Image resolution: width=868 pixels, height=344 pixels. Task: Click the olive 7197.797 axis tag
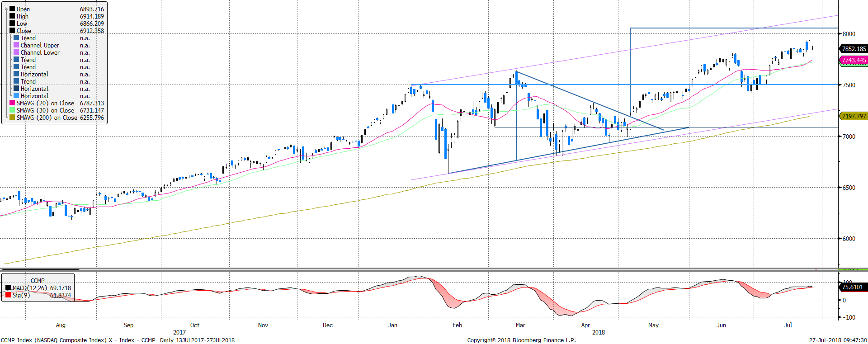pos(854,116)
